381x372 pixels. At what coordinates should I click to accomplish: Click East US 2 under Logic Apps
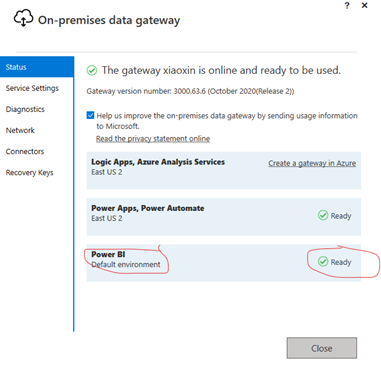(x=107, y=172)
